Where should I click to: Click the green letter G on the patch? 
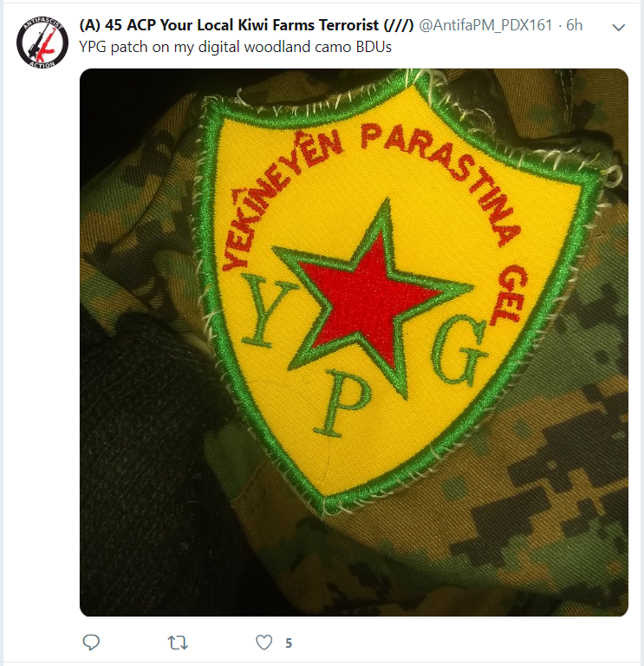pos(459,351)
